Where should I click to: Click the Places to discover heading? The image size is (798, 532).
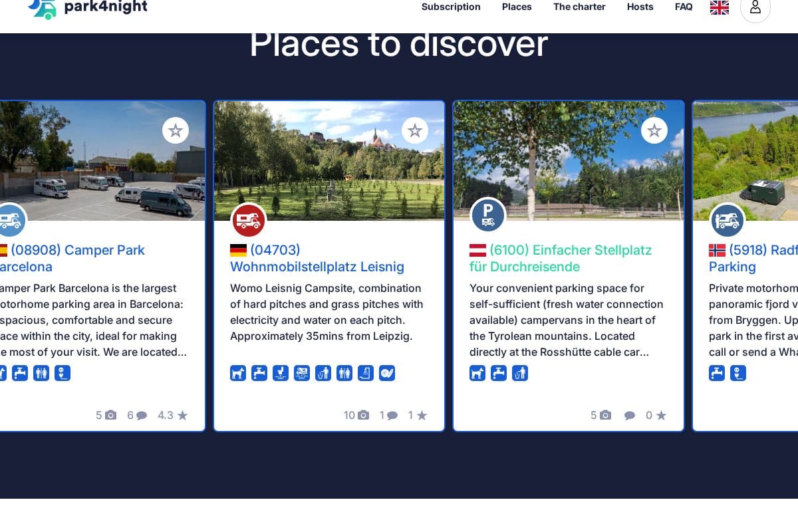coord(398,46)
